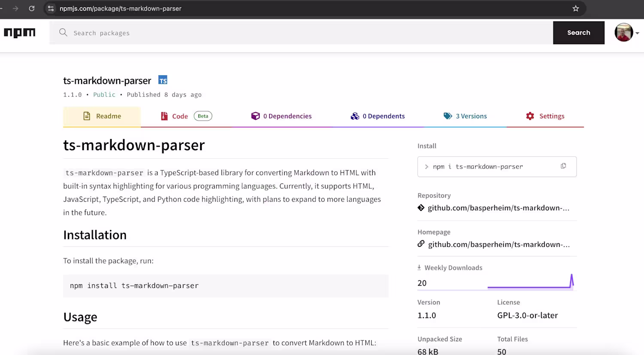Switch to the Code tab
The width and height of the screenshot is (644, 355).
pos(186,116)
